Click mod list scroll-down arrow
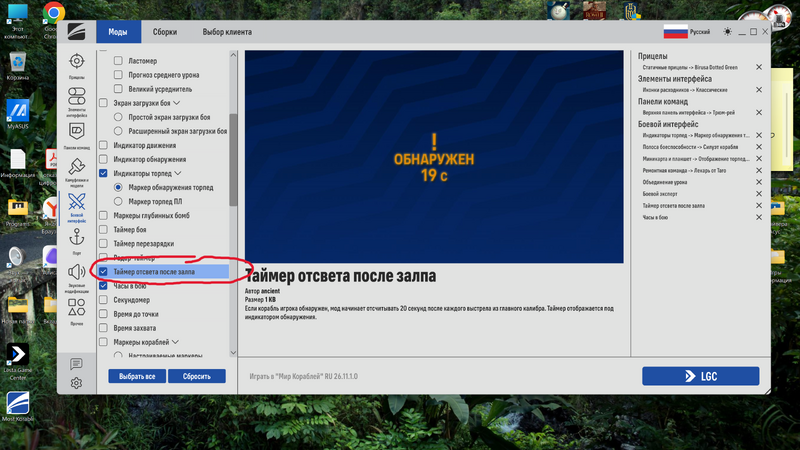This screenshot has width=800, height=450. point(233,353)
